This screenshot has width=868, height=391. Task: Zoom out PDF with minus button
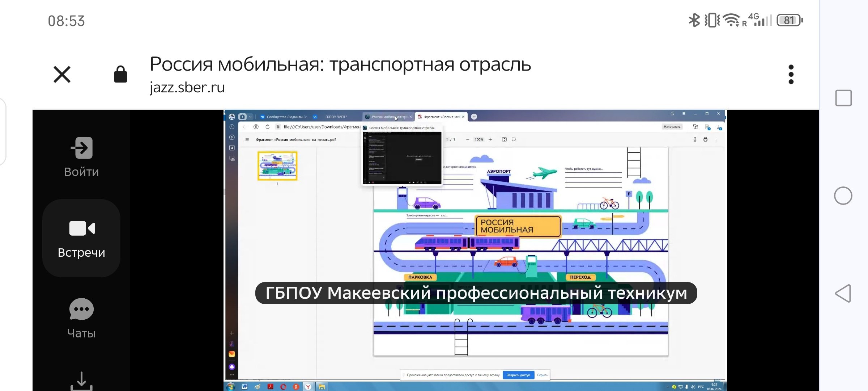(x=468, y=140)
